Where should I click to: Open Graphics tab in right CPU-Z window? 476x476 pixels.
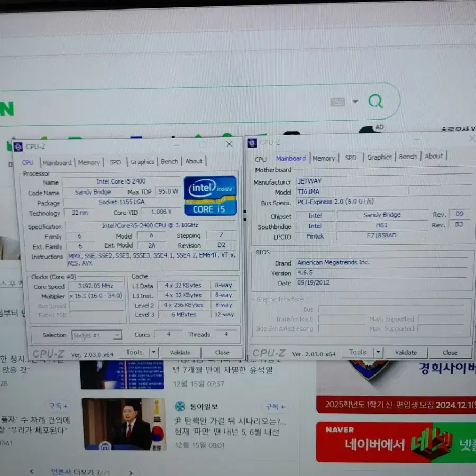[x=379, y=157]
